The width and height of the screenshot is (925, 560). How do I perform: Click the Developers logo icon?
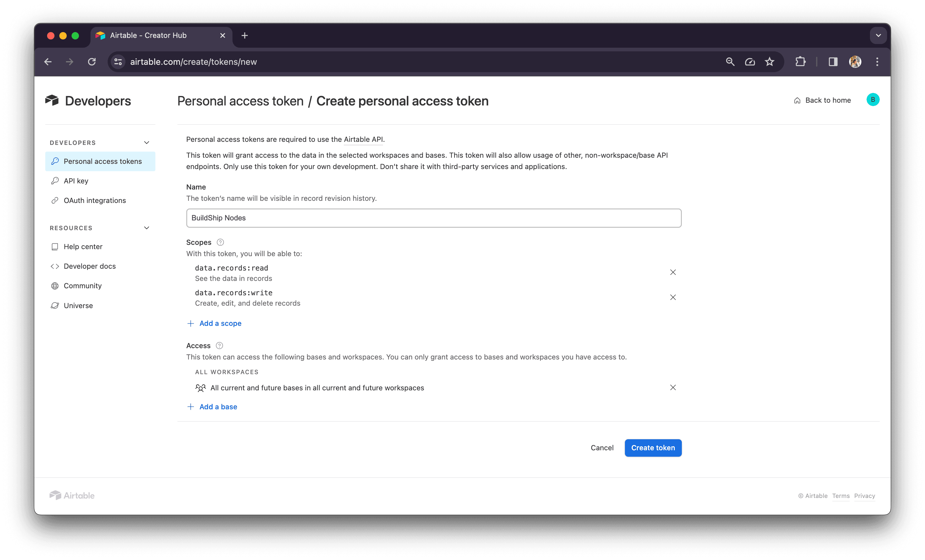pyautogui.click(x=53, y=100)
